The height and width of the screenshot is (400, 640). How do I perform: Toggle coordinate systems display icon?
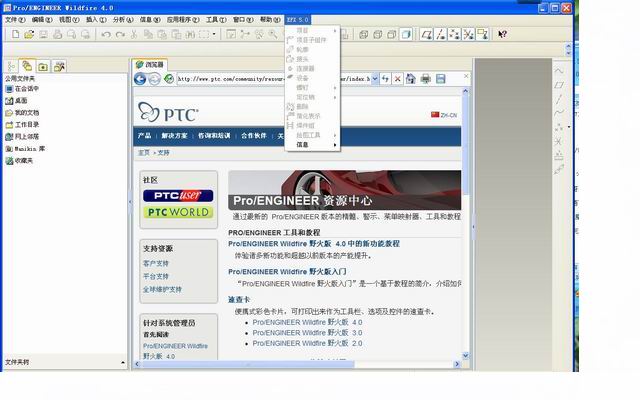click(469, 34)
